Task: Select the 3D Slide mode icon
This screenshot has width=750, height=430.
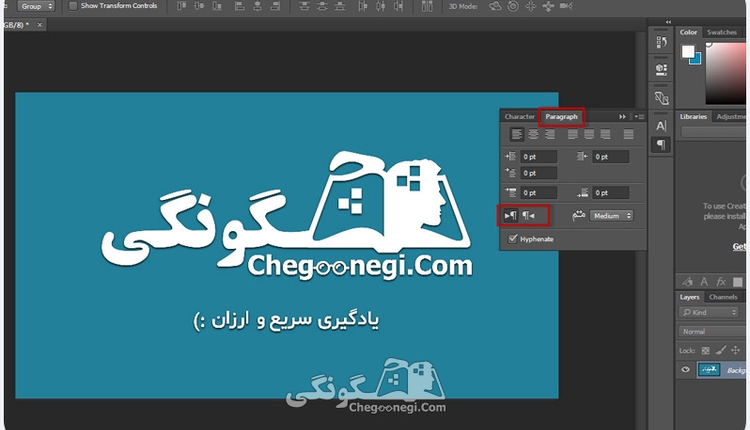Action: (548, 6)
